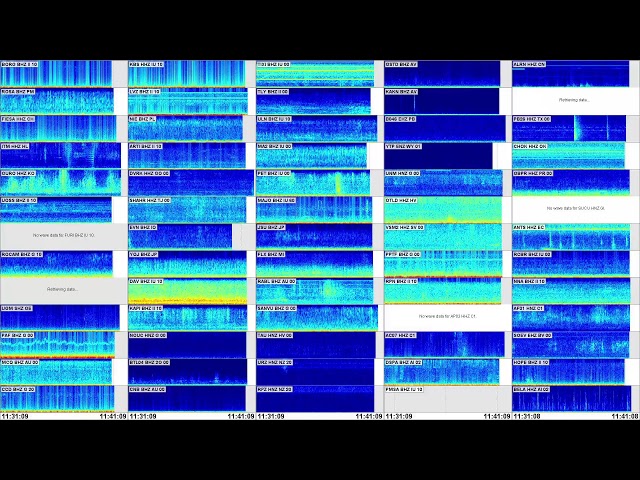
Task: Select the KAKN BHZ AV spectrogram
Action: (442, 101)
